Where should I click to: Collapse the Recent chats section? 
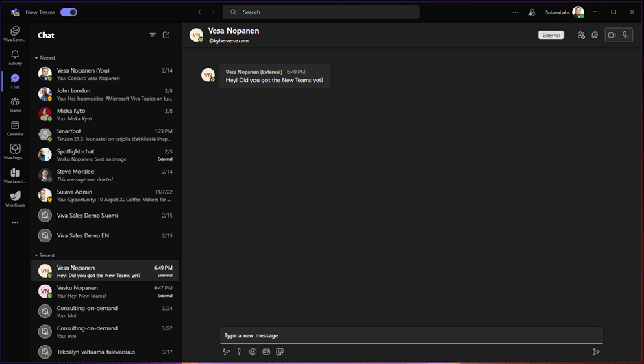pyautogui.click(x=36, y=255)
